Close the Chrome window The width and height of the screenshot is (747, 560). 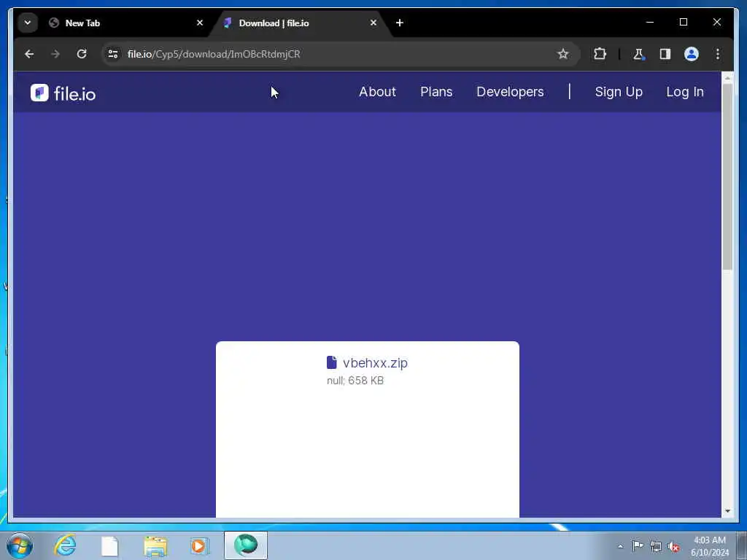(x=717, y=23)
